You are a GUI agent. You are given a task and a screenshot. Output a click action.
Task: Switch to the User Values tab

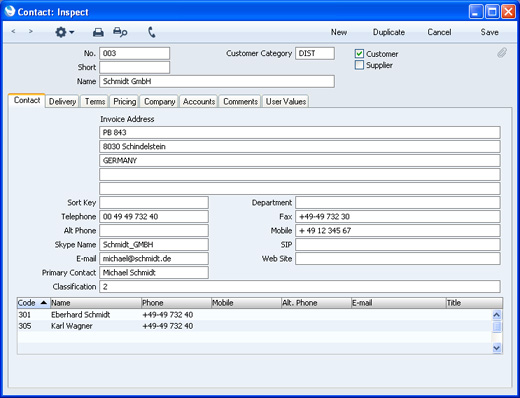[x=286, y=101]
